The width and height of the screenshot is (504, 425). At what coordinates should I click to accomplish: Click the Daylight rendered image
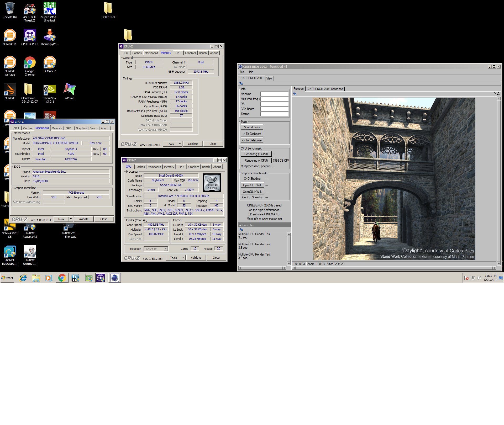(x=394, y=179)
